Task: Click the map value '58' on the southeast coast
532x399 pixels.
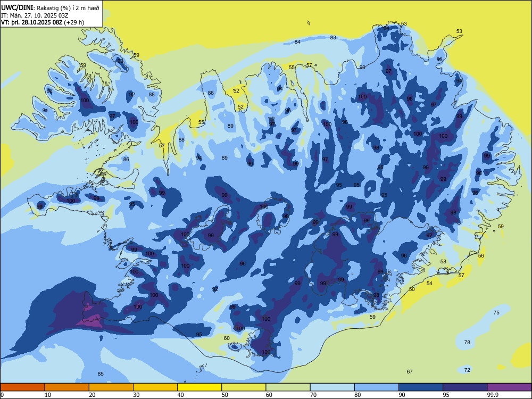Action: (x=443, y=261)
